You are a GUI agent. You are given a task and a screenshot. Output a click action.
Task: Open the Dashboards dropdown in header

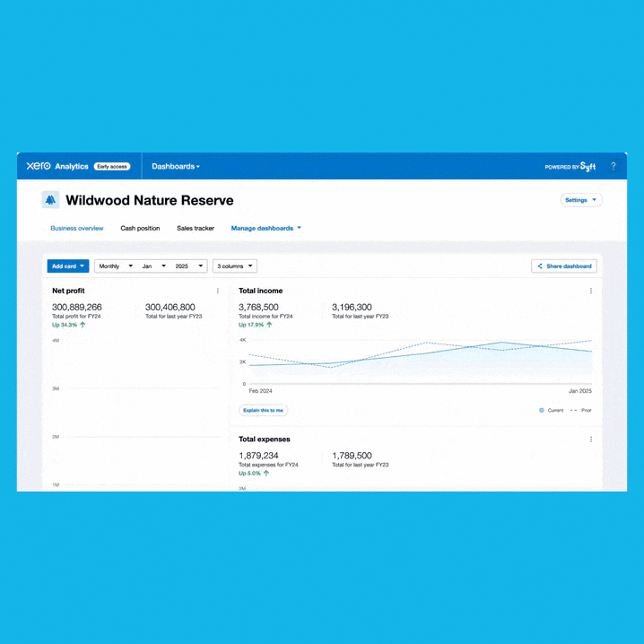pos(176,167)
